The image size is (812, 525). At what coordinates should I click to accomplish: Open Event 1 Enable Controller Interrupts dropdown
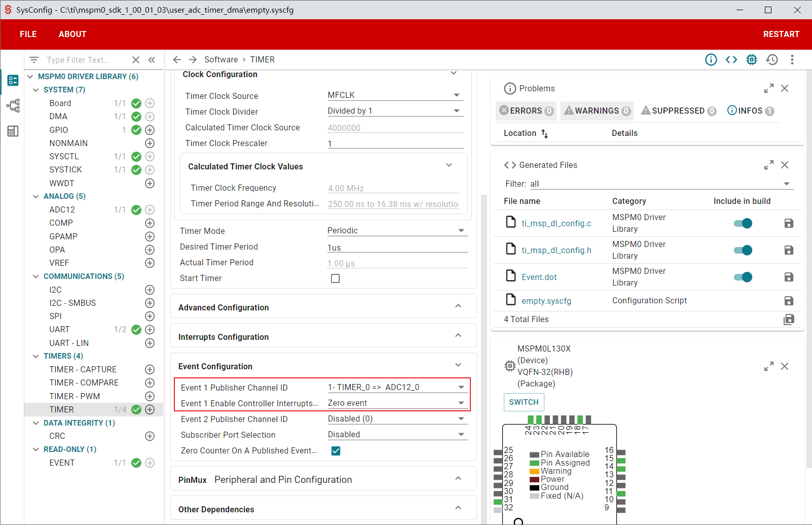coord(397,403)
